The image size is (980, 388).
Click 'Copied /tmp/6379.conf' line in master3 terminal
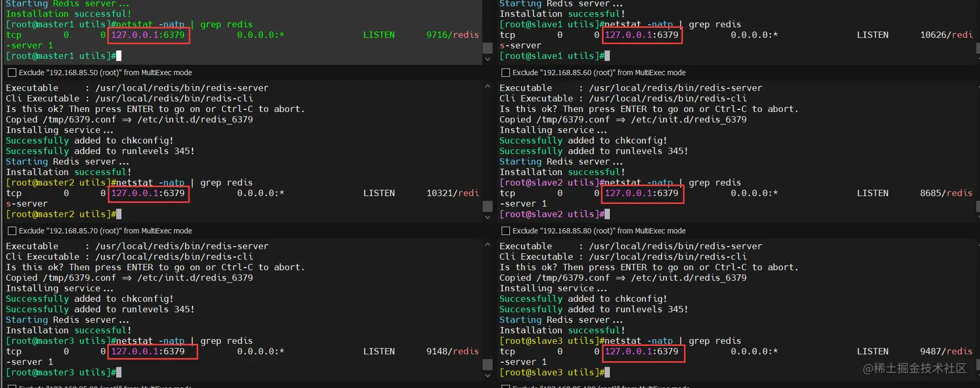(x=130, y=277)
